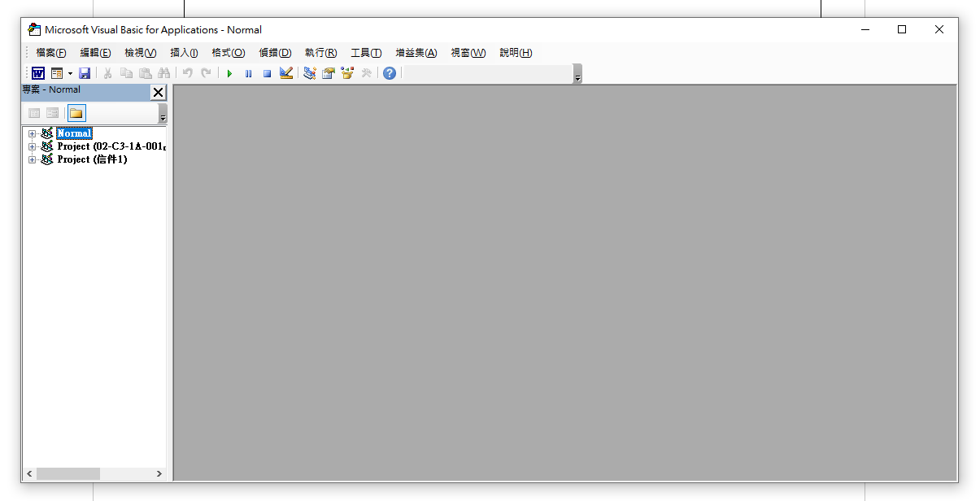Switch to Microsoft Word view icon

click(x=38, y=73)
